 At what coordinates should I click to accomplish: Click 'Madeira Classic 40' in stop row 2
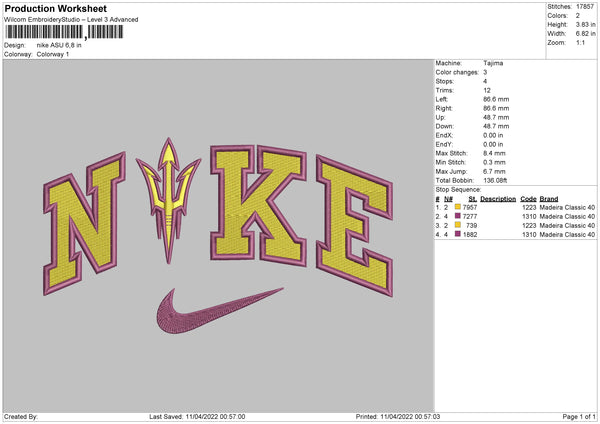click(567, 217)
